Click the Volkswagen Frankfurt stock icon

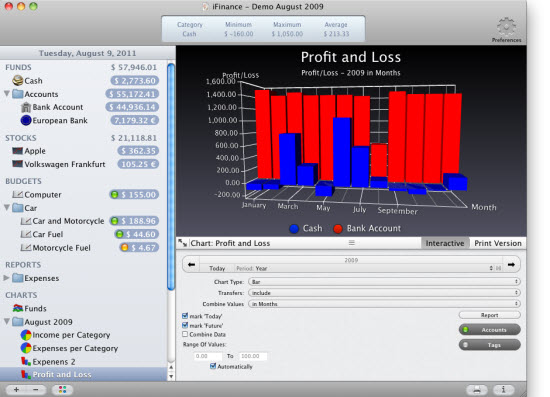(18, 164)
